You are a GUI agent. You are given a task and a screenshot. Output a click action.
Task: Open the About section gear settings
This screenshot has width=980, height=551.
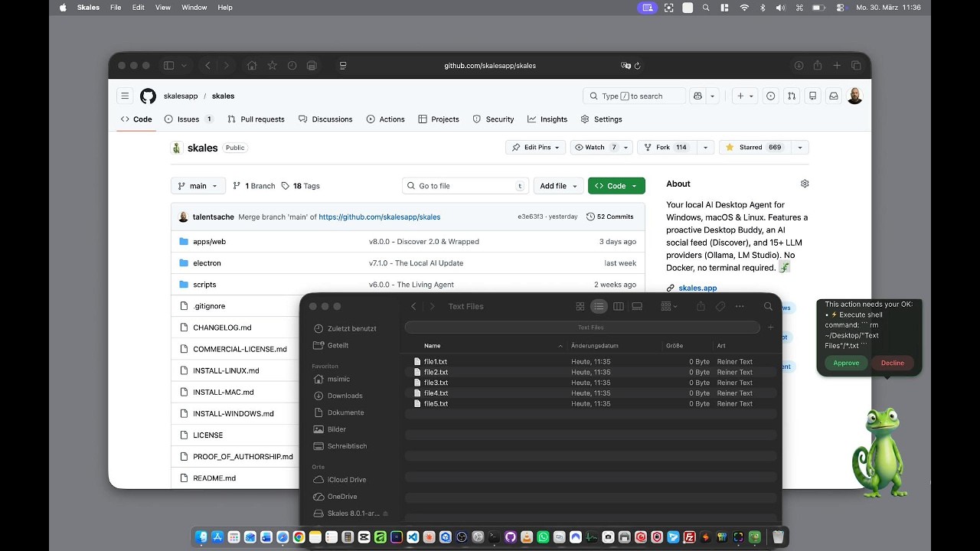click(x=805, y=184)
